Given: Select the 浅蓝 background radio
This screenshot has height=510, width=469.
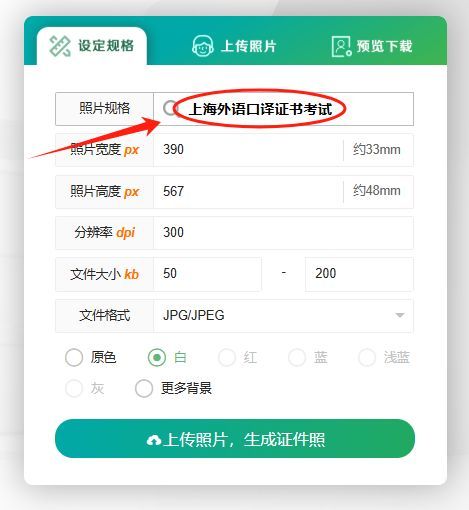Looking at the screenshot, I should 367,357.
